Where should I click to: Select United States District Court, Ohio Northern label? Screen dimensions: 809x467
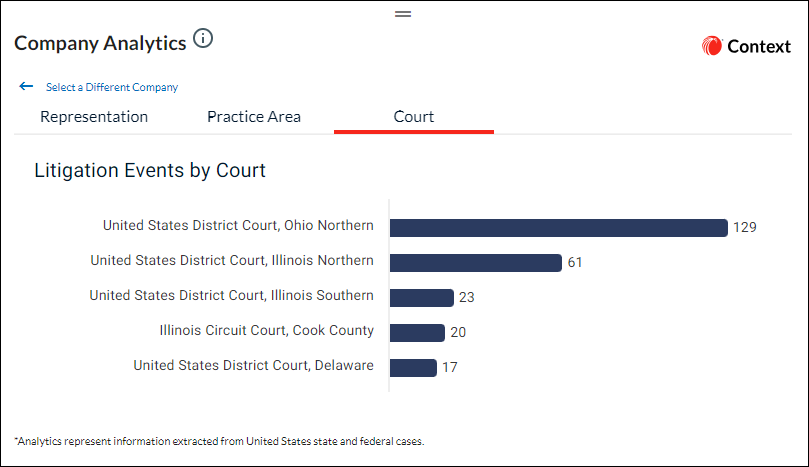coord(238,226)
